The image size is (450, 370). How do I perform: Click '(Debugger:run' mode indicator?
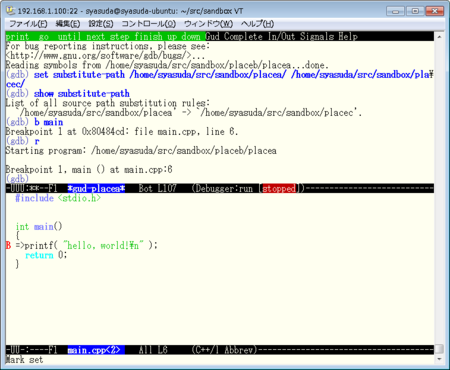tap(222, 189)
